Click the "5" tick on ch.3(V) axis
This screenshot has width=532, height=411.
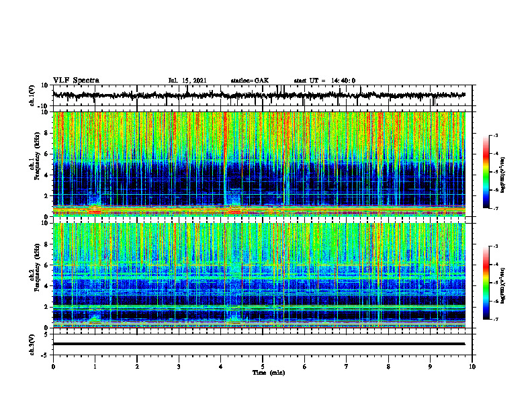pyautogui.click(x=47, y=334)
